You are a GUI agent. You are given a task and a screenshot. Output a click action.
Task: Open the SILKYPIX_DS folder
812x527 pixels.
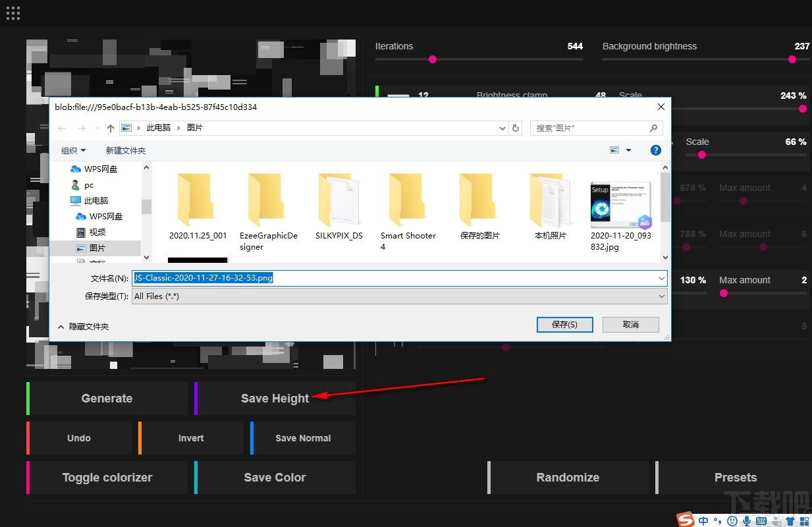pyautogui.click(x=339, y=208)
